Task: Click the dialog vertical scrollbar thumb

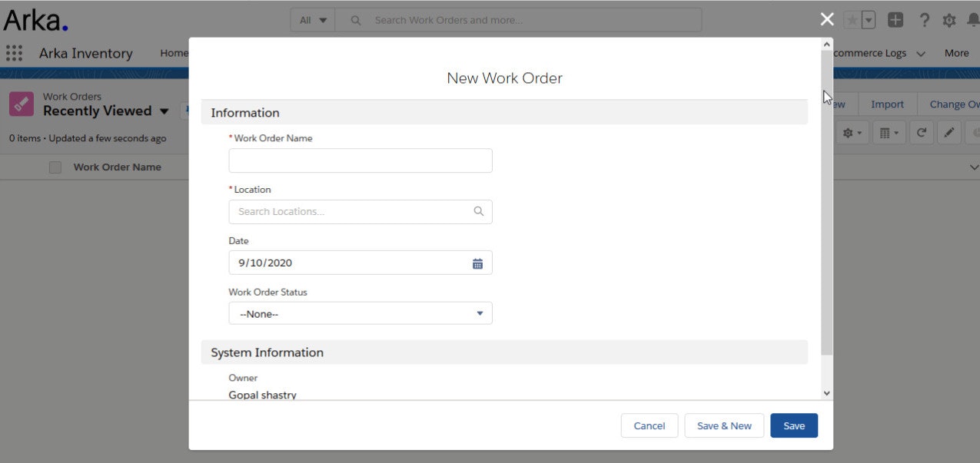Action: point(827,203)
